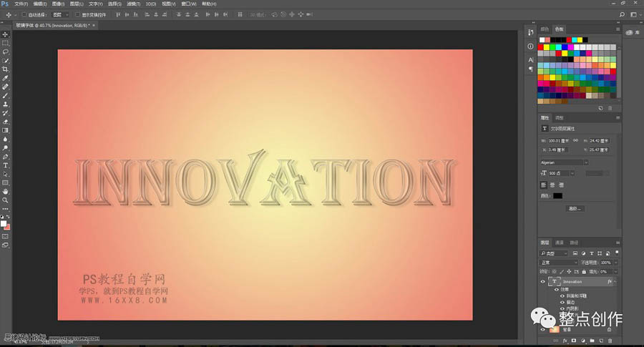Enable the Auto-Select checkbox
This screenshot has height=347, width=644.
click(24, 15)
